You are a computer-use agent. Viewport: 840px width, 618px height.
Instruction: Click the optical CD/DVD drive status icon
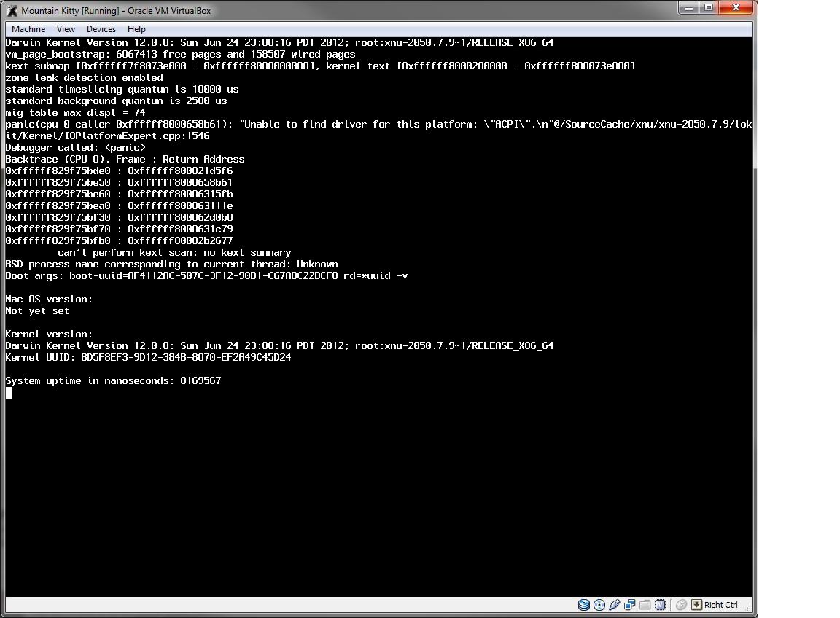tap(599, 605)
